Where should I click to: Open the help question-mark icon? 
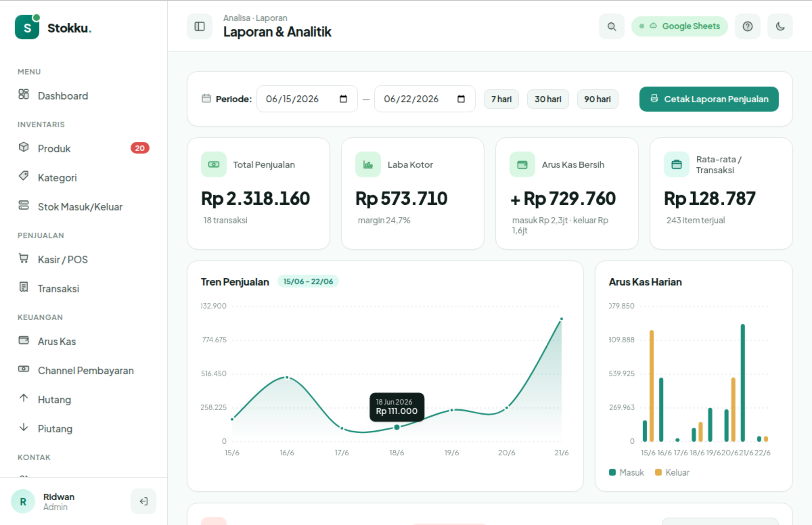pos(747,26)
